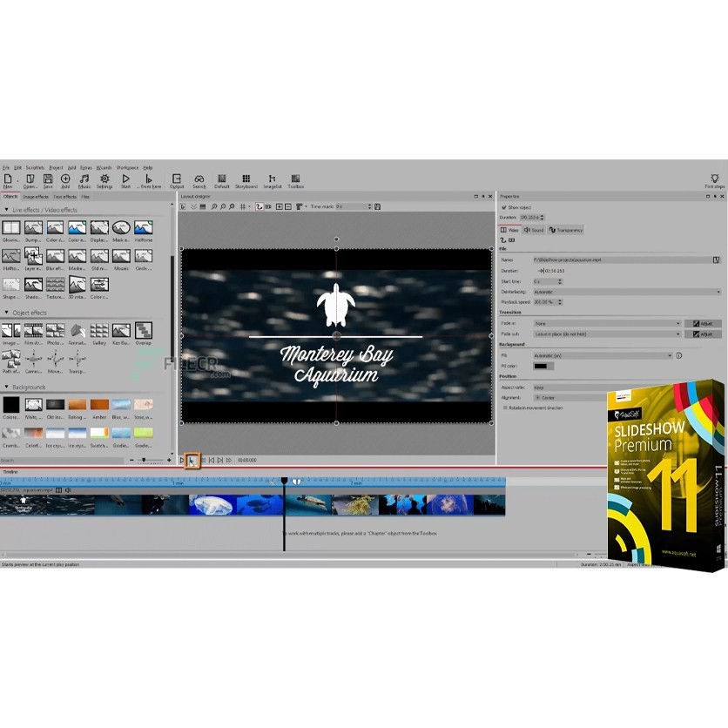The image size is (728, 728).
Task: Select the Music icon in the toolbar
Action: pos(84,179)
